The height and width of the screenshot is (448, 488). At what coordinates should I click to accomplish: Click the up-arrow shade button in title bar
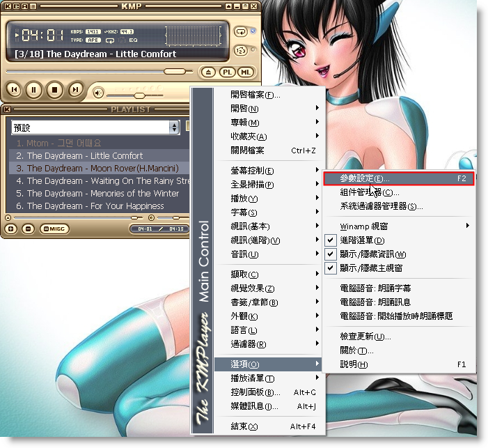229,6
